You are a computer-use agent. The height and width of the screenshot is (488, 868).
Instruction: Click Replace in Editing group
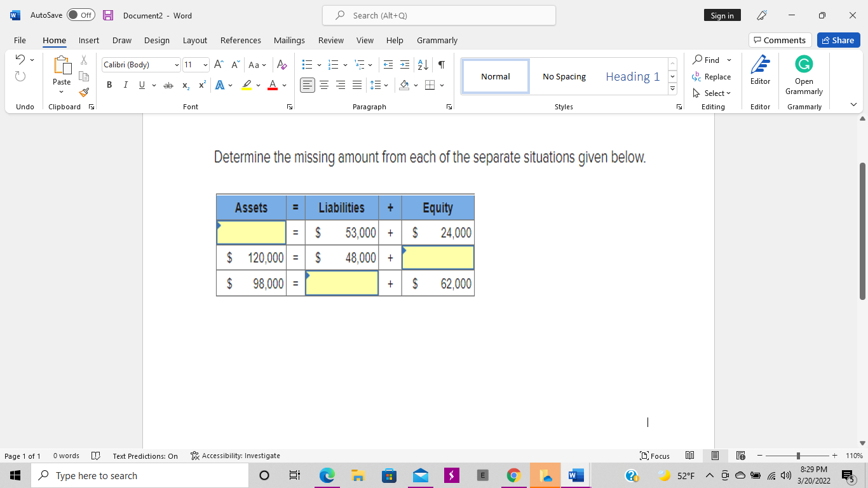tap(712, 76)
